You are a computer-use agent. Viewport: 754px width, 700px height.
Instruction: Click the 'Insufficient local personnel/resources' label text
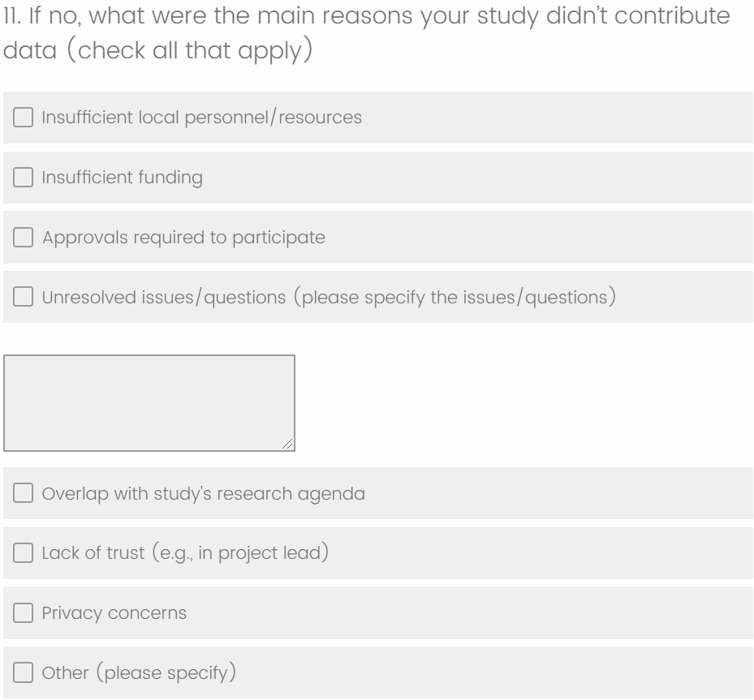(202, 118)
